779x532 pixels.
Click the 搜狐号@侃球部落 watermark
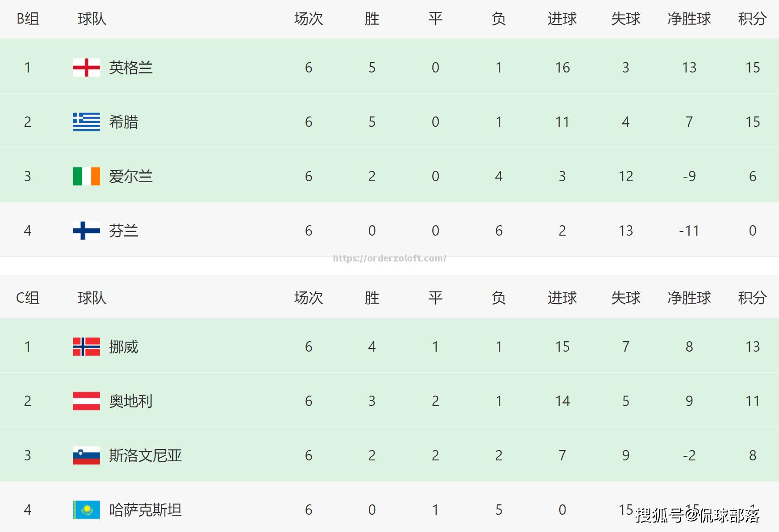tap(697, 515)
